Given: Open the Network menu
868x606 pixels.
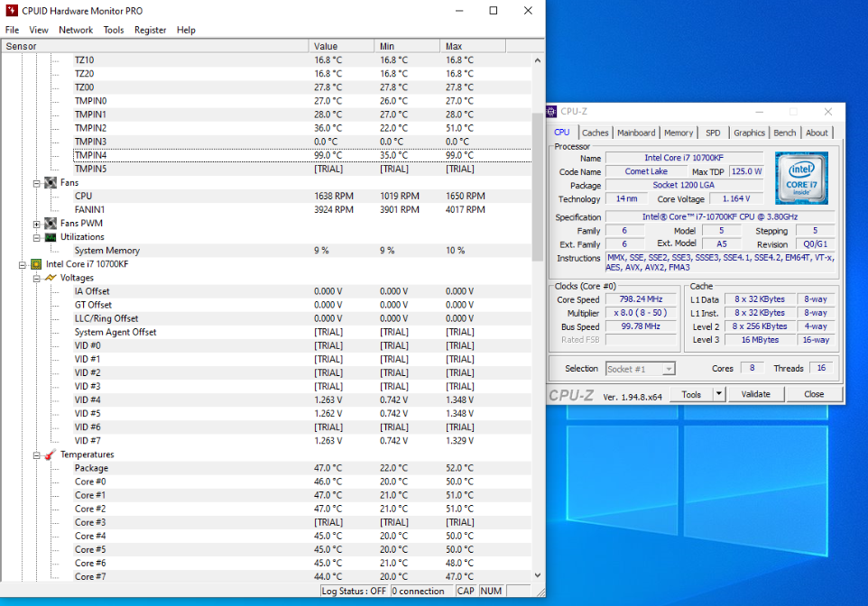Looking at the screenshot, I should [x=76, y=30].
